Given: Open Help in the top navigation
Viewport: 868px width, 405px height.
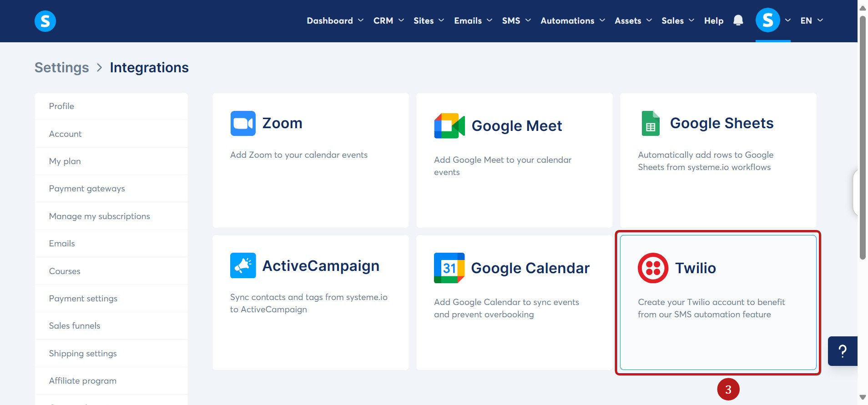Looking at the screenshot, I should (x=714, y=20).
